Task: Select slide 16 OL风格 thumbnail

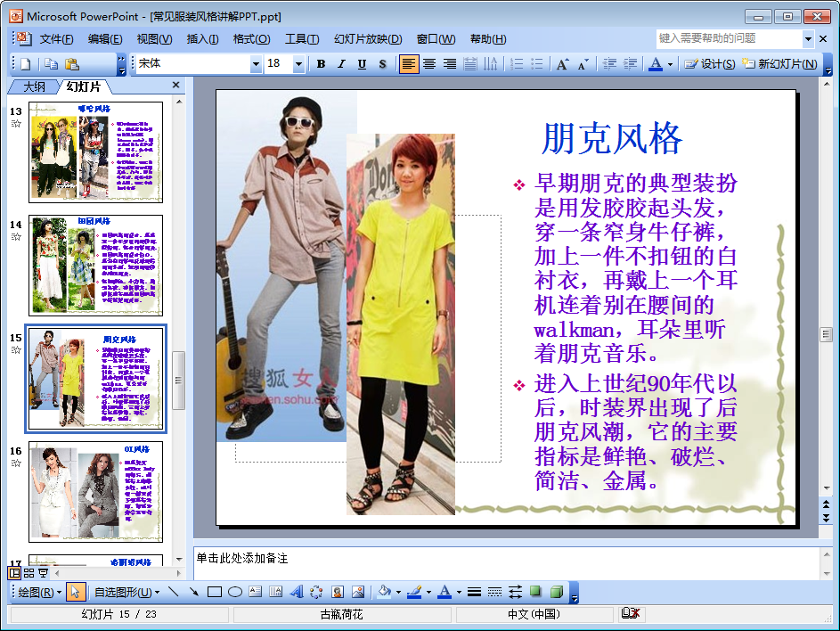Action: 95,492
